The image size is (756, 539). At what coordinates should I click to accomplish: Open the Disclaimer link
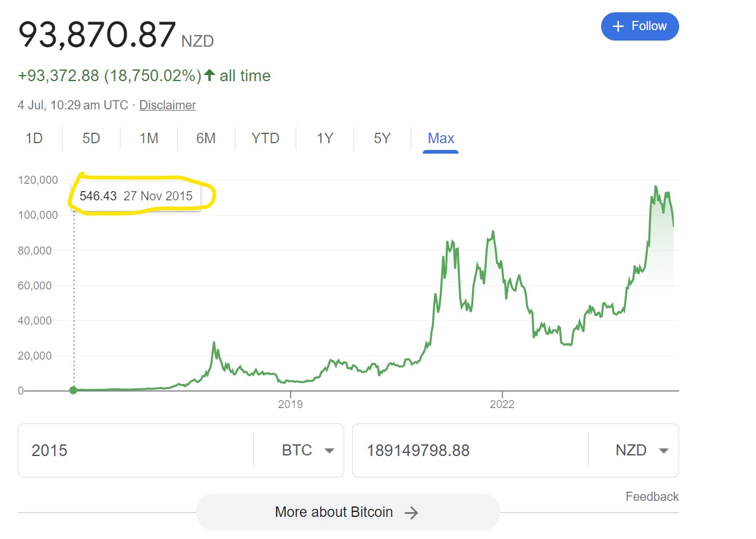tap(167, 105)
